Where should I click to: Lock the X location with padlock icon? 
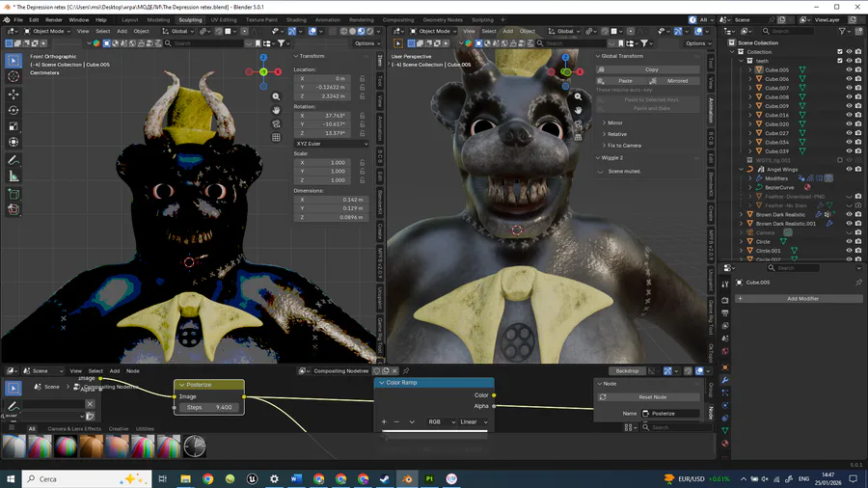click(x=363, y=78)
